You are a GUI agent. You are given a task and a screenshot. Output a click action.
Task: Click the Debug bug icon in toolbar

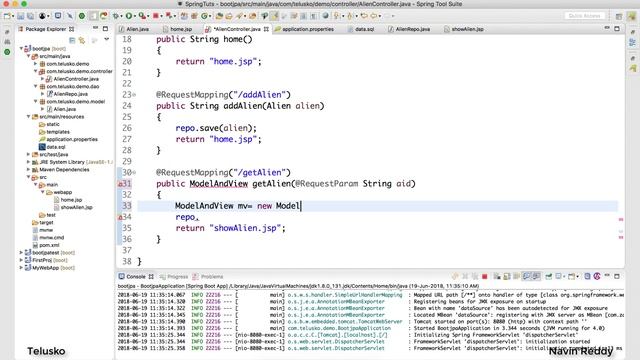(116, 16)
